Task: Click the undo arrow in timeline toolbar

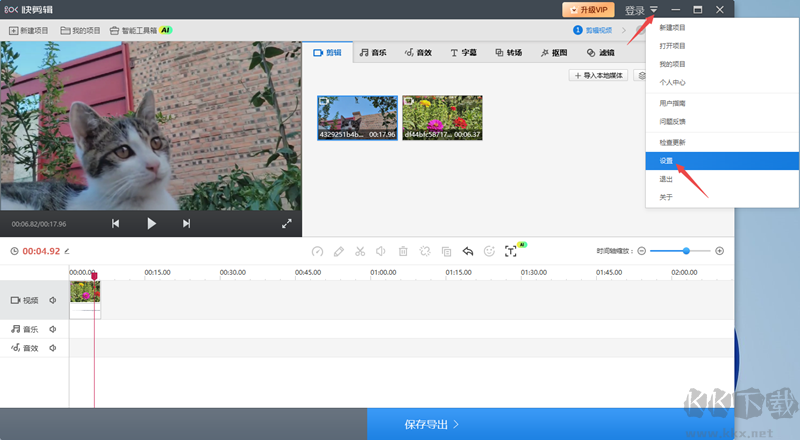Action: (467, 251)
